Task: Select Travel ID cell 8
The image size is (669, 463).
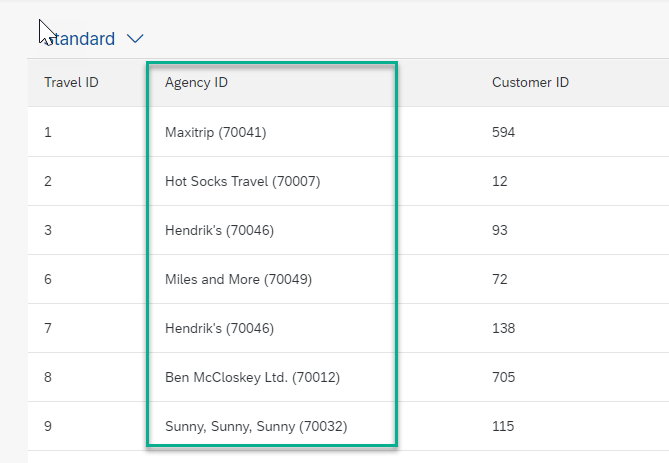Action: [x=48, y=377]
